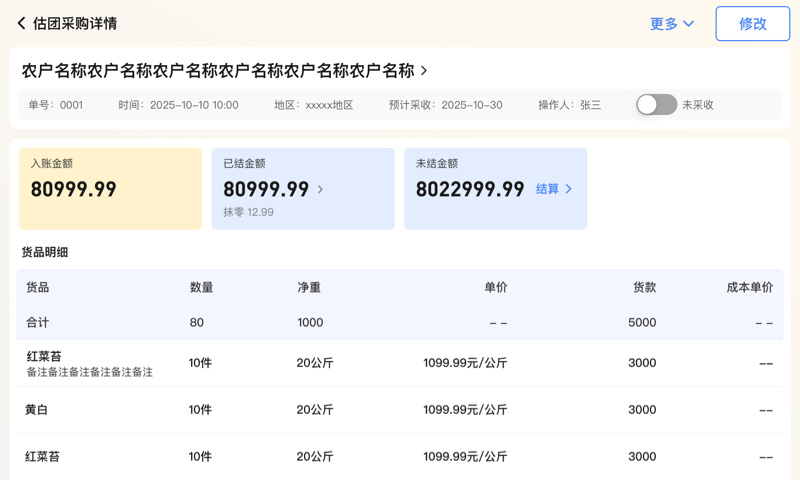The width and height of the screenshot is (800, 480).
Task: Select the yellow 入账金额 card
Action: tap(110, 188)
